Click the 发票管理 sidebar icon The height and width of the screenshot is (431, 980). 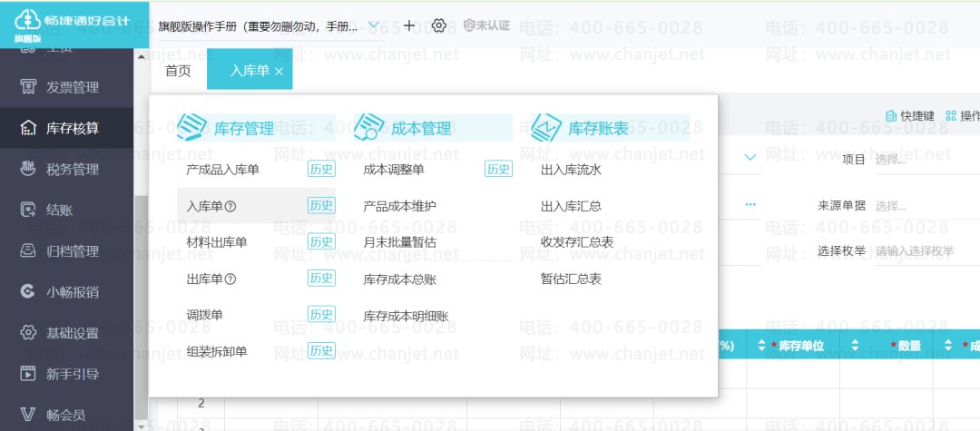pyautogui.click(x=27, y=87)
